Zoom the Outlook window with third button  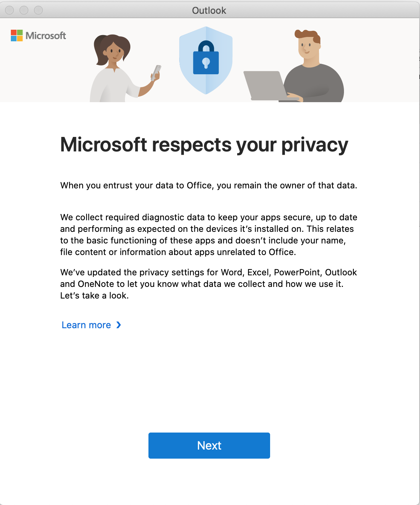(38, 10)
